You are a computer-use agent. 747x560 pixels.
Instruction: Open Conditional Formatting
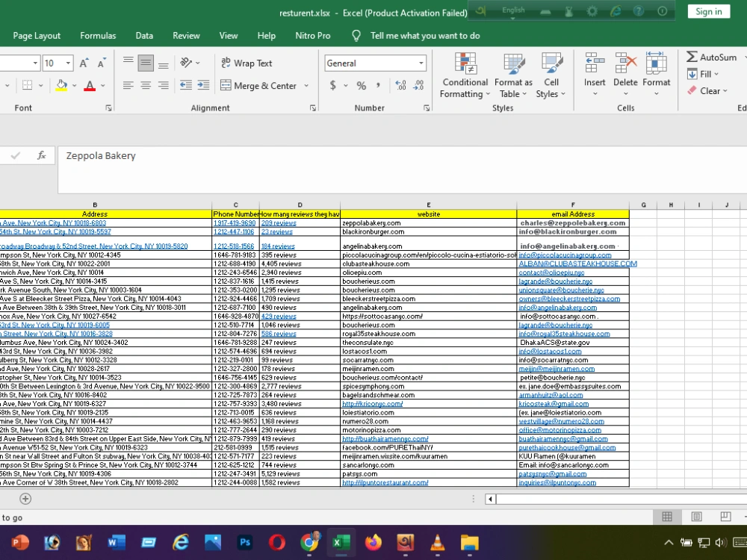(464, 75)
